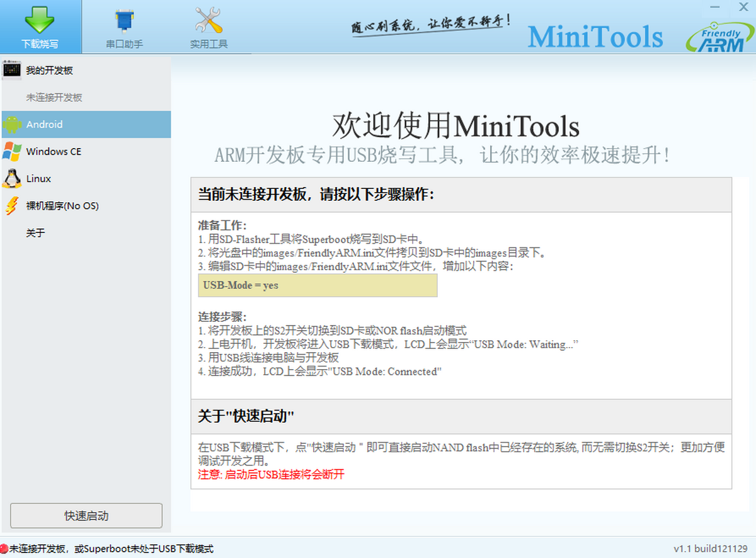The height and width of the screenshot is (558, 756).
Task: Open the 下载烧写 download tab
Action: (40, 26)
